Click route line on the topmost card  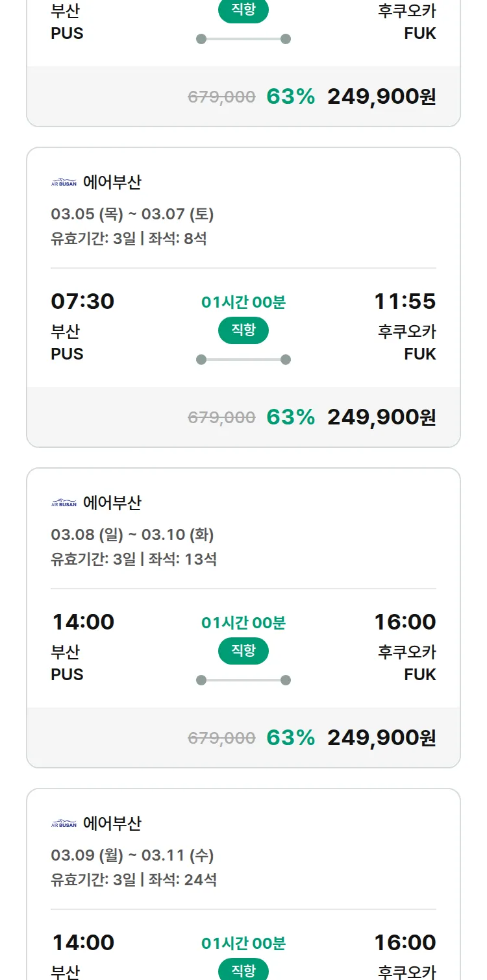pyautogui.click(x=243, y=39)
